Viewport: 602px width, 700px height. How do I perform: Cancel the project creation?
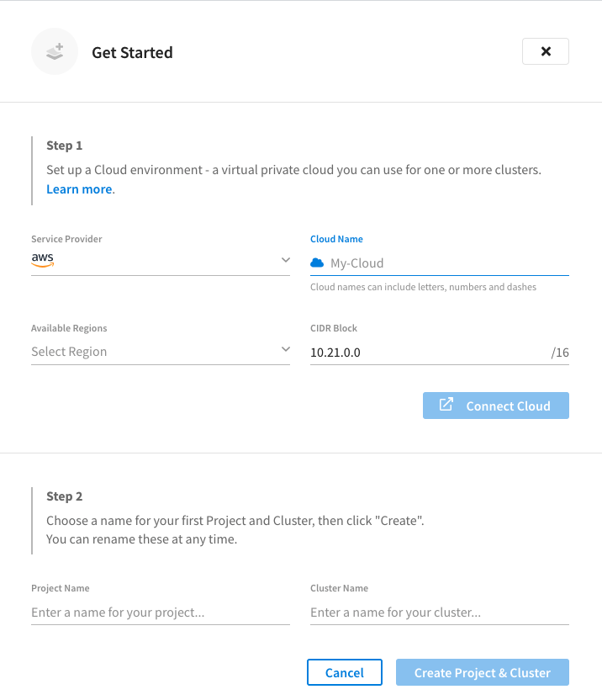(345, 672)
